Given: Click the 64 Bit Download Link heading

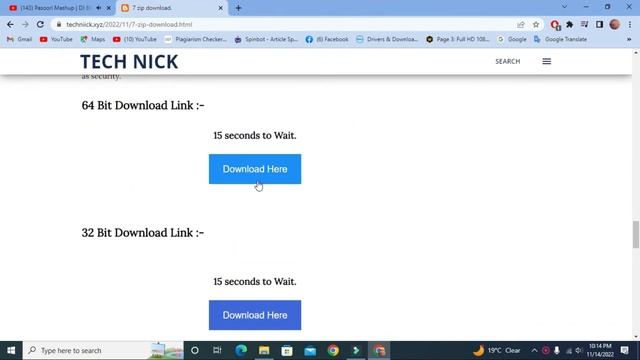Looking at the screenshot, I should (x=143, y=105).
